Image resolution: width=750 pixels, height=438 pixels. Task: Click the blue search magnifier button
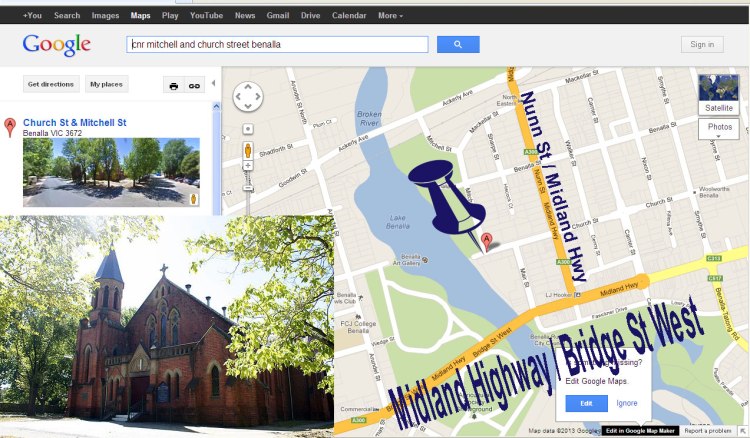[458, 44]
